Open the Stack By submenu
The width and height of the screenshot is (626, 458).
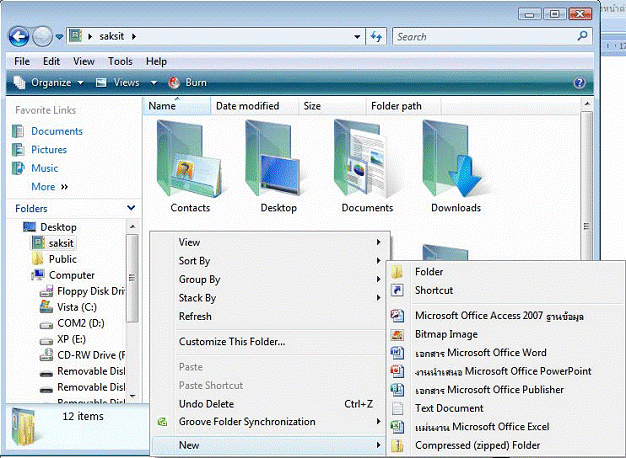click(x=269, y=297)
